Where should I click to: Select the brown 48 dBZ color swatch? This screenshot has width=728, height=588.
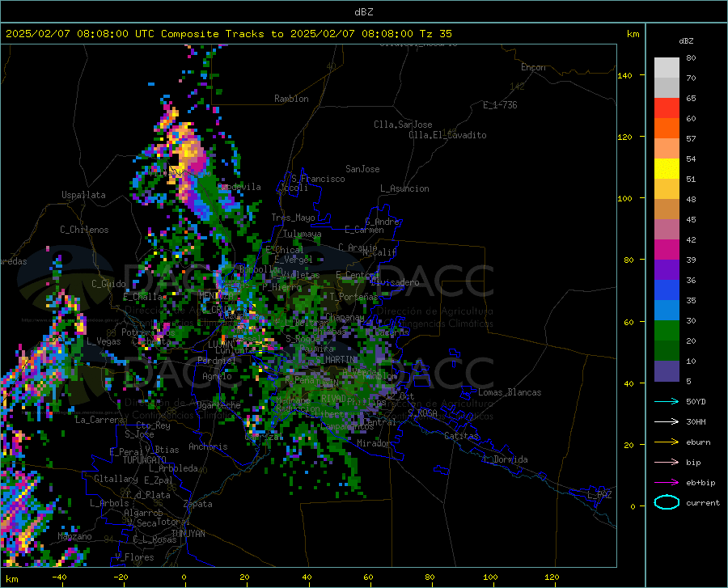pos(667,209)
